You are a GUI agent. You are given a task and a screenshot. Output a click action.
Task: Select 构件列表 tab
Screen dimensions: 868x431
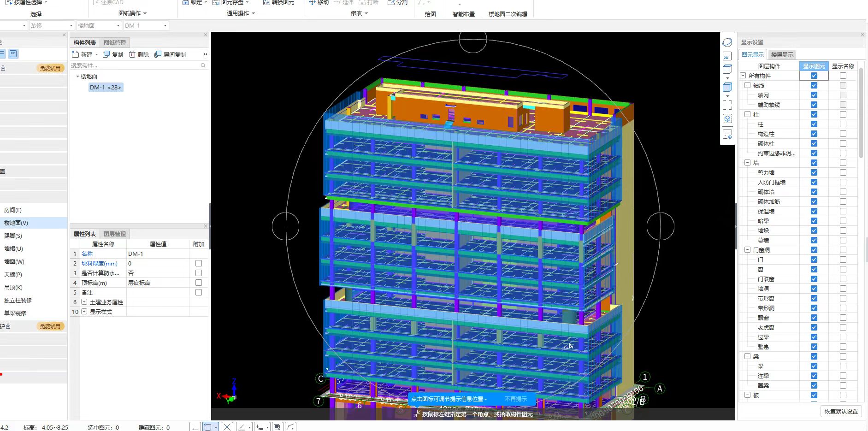85,42
